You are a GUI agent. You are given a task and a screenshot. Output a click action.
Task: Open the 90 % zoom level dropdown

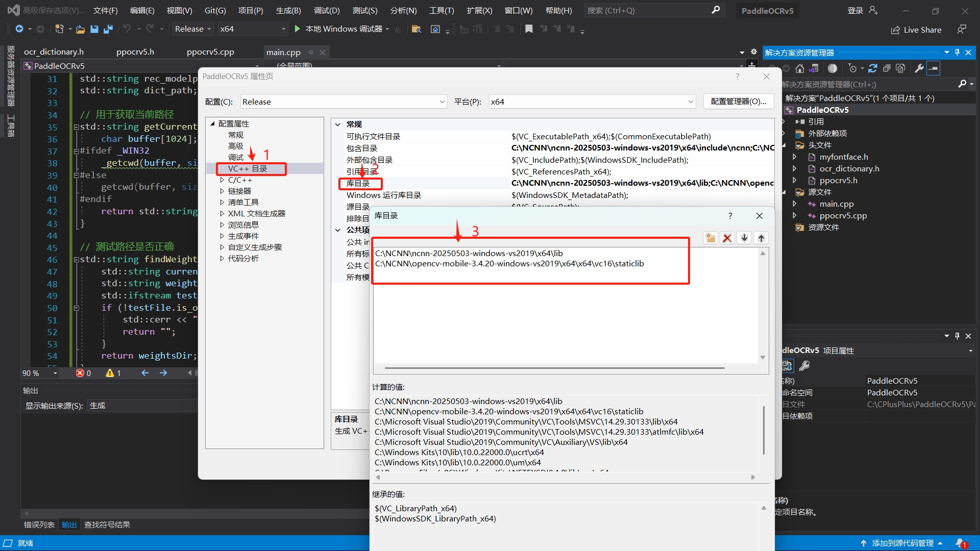(x=55, y=373)
